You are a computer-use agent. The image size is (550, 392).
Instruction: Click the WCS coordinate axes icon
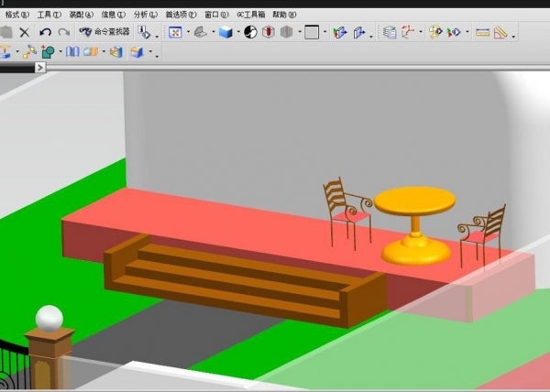pyautogui.click(x=409, y=32)
